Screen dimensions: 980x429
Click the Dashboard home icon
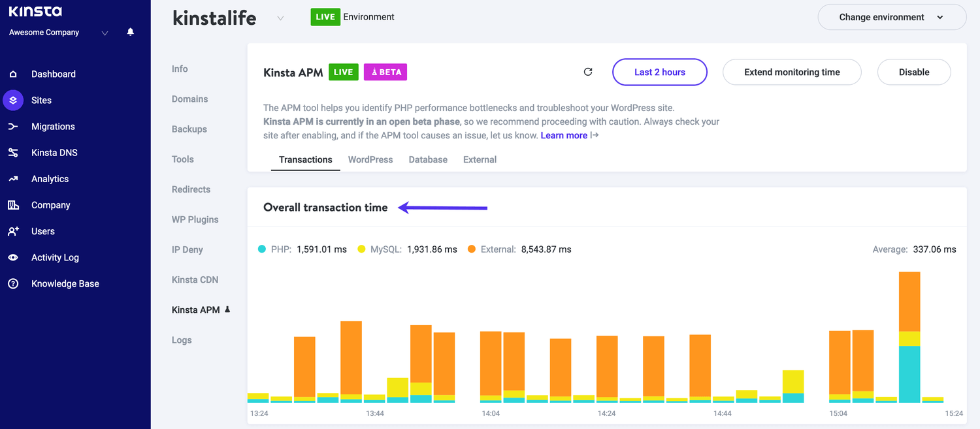[13, 74]
